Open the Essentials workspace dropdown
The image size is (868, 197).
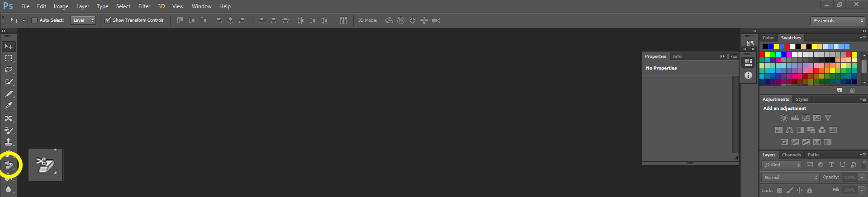pyautogui.click(x=838, y=21)
